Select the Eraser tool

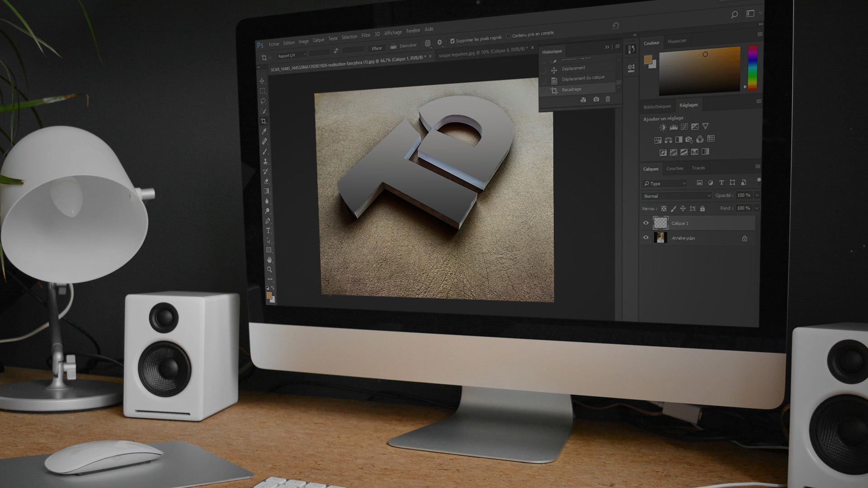pyautogui.click(x=266, y=181)
